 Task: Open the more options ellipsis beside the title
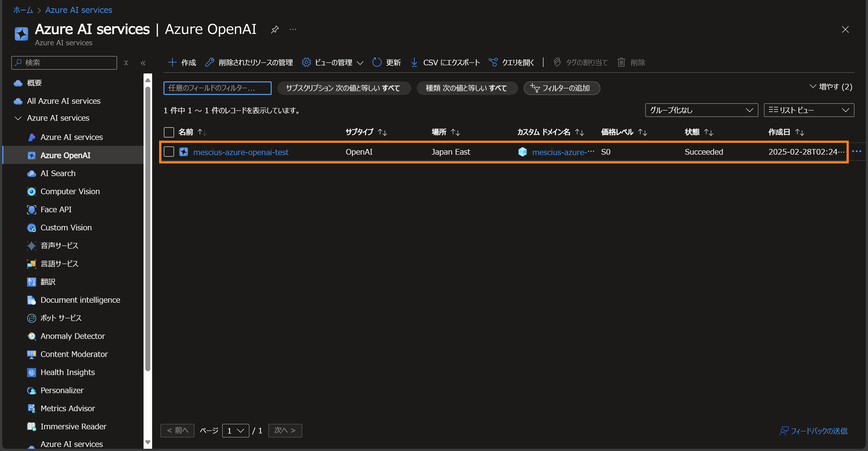point(293,30)
